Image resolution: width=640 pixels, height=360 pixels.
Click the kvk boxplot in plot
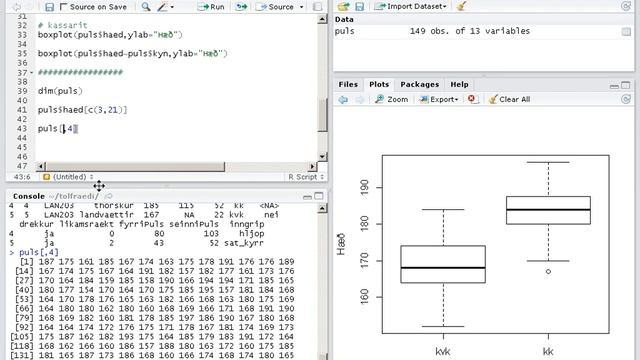[443, 264]
